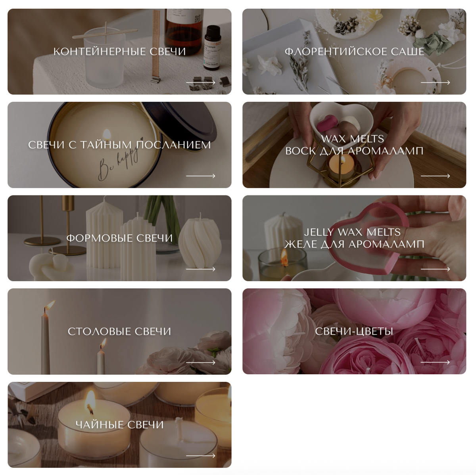This screenshot has height=475, width=476.
Task: Click arrow on Чайные свечи card
Action: pyautogui.click(x=201, y=456)
